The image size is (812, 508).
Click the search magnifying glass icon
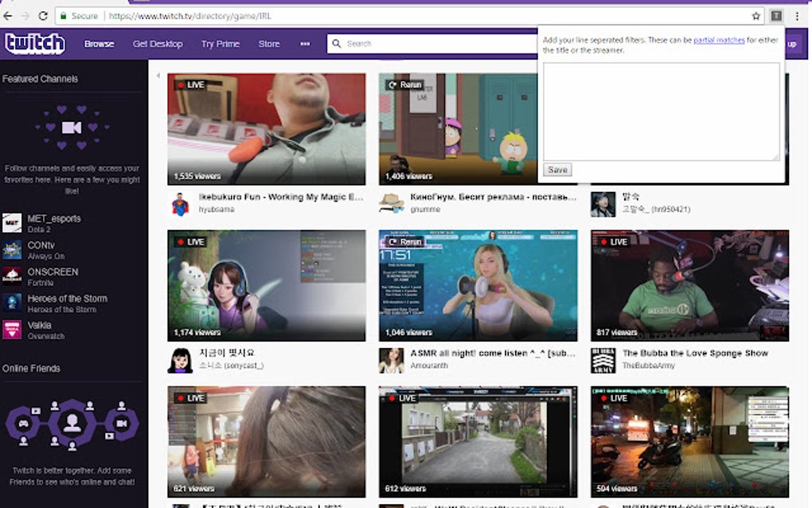[337, 43]
